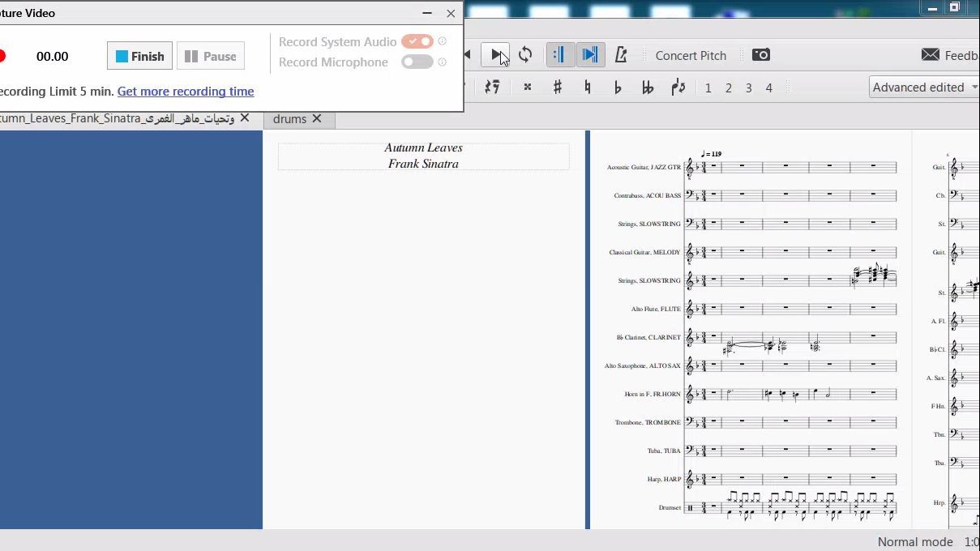Click Pause in the Capture Video window
Screen dimensions: 980x551
pos(211,56)
